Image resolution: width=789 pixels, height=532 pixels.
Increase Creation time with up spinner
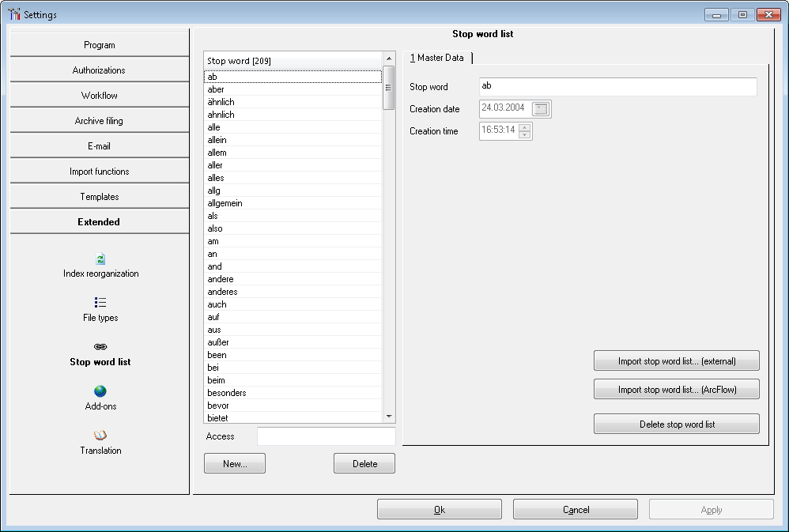[x=524, y=126]
